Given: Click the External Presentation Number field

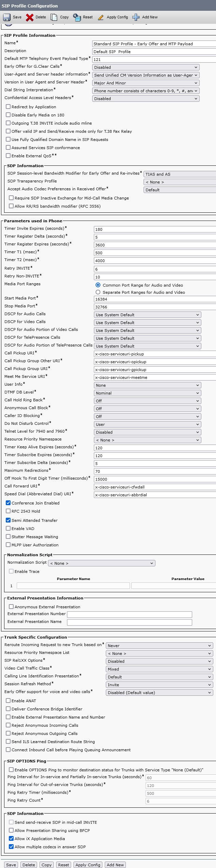Looking at the screenshot, I should click(129, 614).
